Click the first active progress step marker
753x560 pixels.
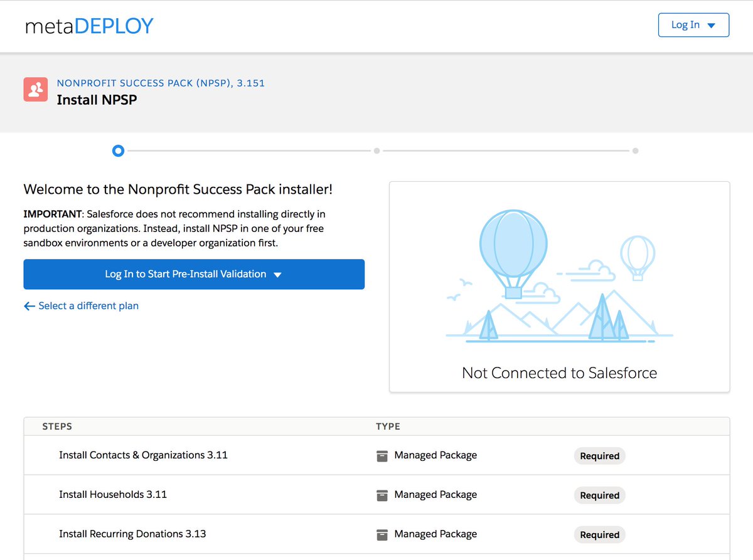click(x=117, y=151)
